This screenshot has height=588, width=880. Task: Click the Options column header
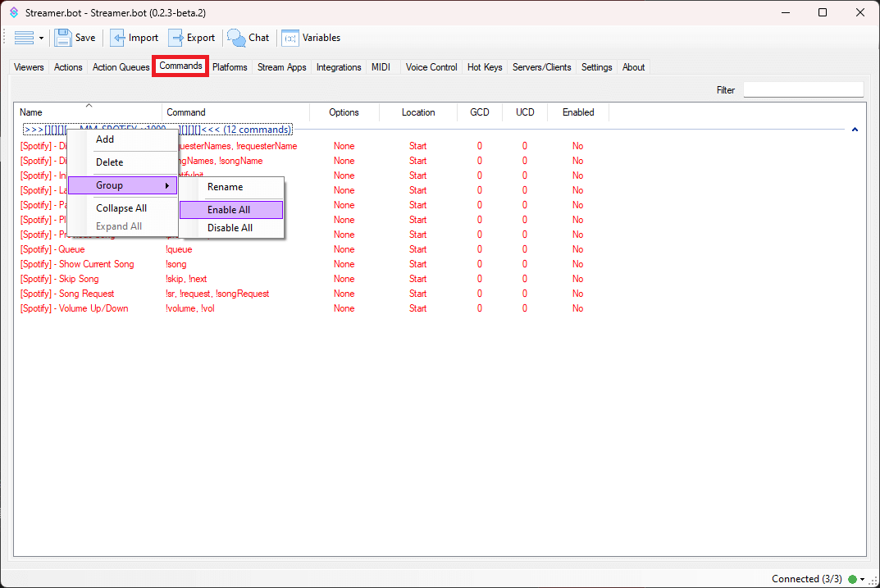point(344,112)
